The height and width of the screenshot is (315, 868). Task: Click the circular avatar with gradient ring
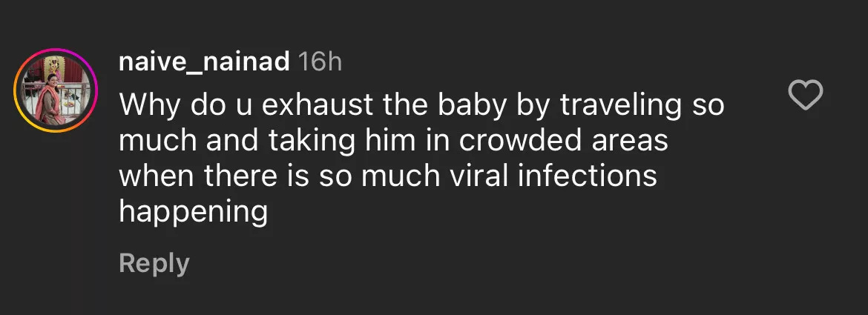click(x=56, y=90)
